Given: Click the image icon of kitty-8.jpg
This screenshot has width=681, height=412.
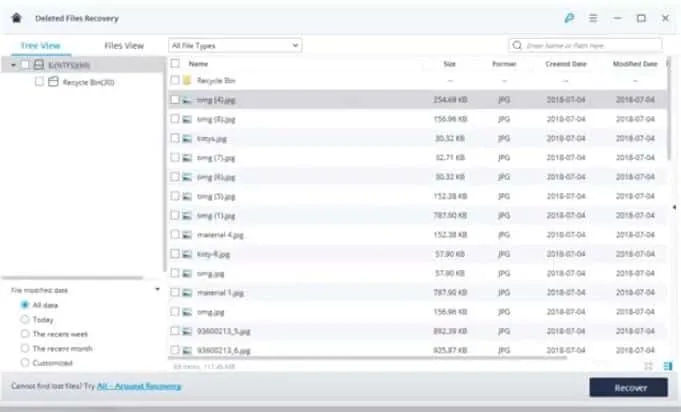Looking at the screenshot, I should point(187,254).
